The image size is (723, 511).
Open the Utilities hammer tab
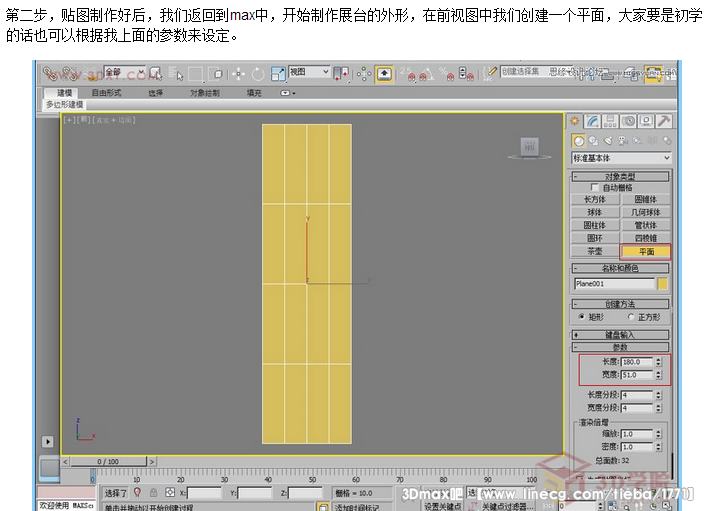click(664, 121)
